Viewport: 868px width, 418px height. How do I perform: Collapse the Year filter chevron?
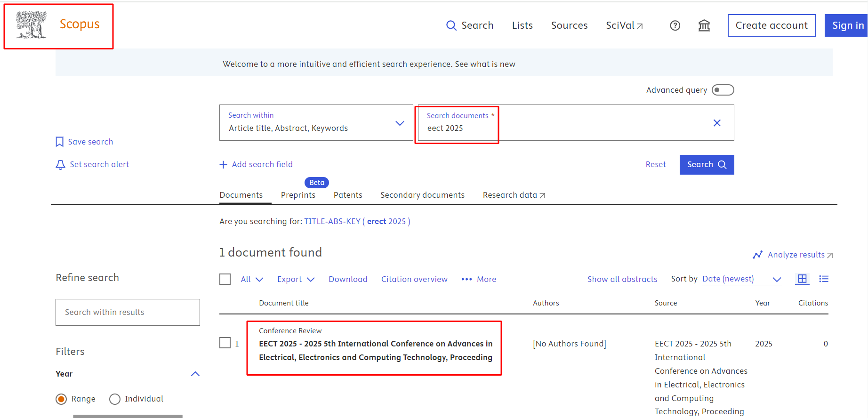tap(195, 374)
